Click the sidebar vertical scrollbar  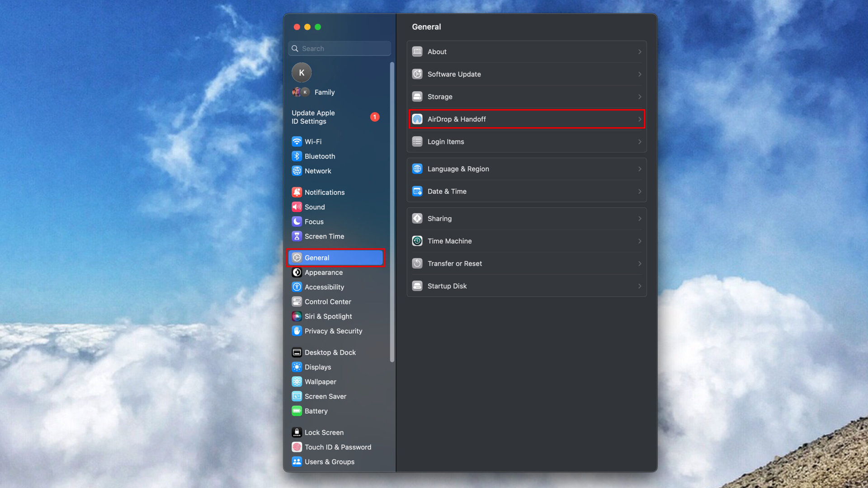click(x=392, y=212)
